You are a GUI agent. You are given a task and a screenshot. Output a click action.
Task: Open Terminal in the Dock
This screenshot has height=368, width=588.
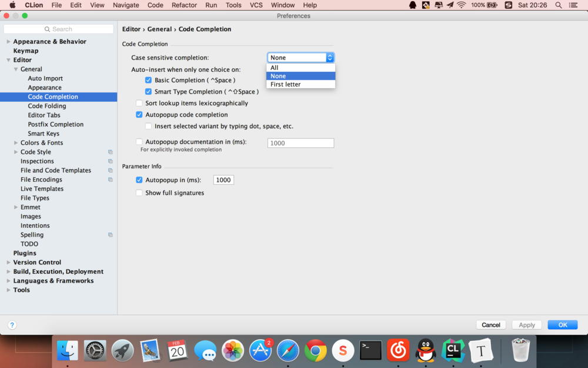[x=370, y=350]
